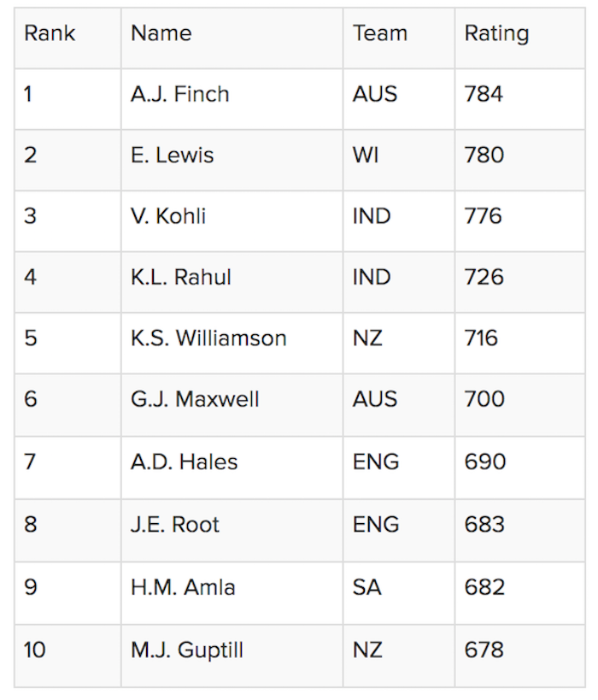Viewport: 598px width, 700px height.
Task: Select the K.L. Rahul name cell
Action: (x=180, y=278)
